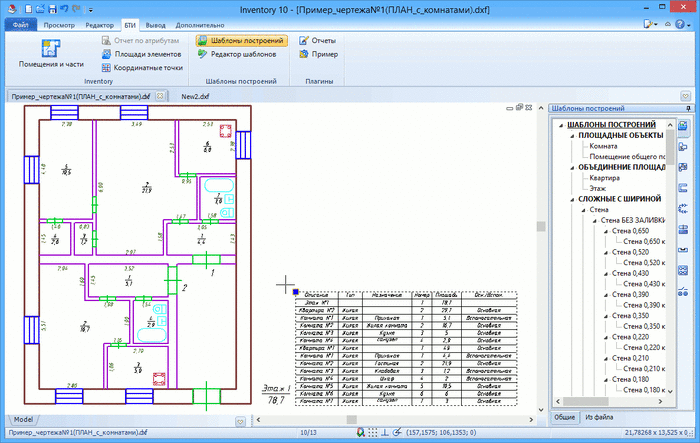Select the Из файла tab

[x=602, y=416]
